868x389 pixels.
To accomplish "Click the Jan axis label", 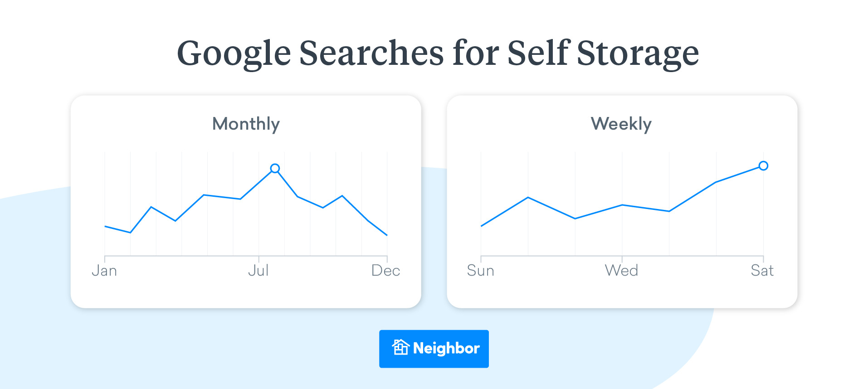I will pos(104,271).
